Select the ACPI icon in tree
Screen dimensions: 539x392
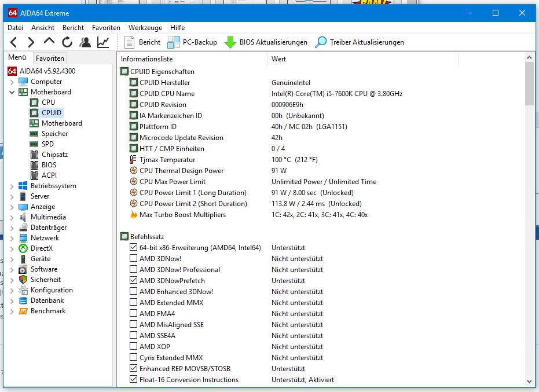click(x=34, y=175)
